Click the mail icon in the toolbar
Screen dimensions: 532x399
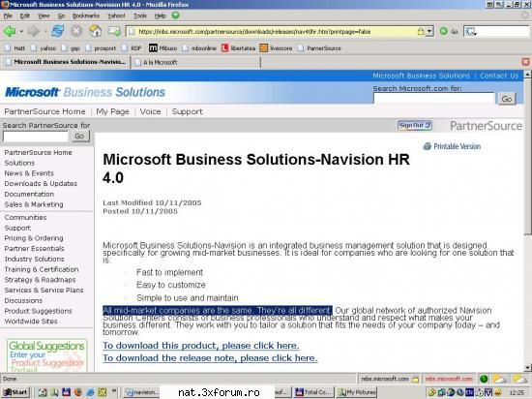point(114,32)
